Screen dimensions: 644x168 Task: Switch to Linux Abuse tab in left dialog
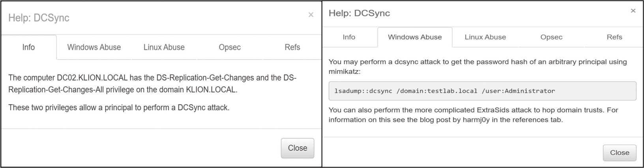click(164, 47)
